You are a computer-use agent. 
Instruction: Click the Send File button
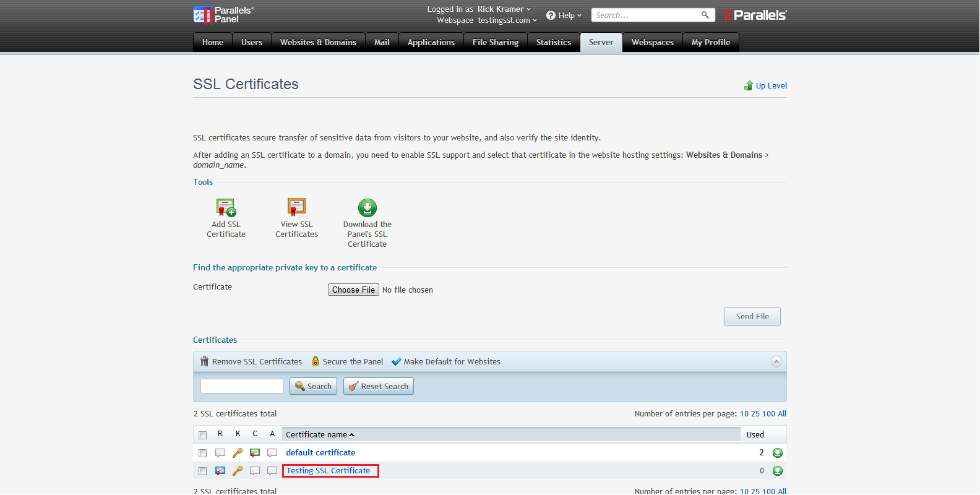(752, 316)
